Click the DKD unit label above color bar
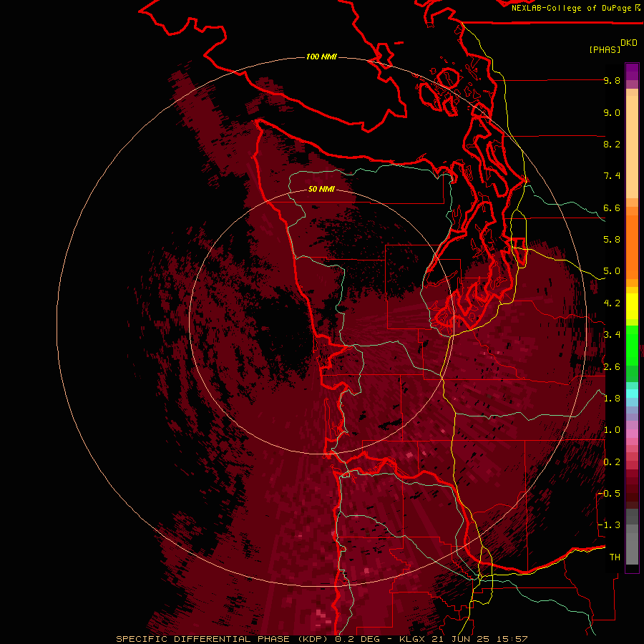 [x=629, y=43]
